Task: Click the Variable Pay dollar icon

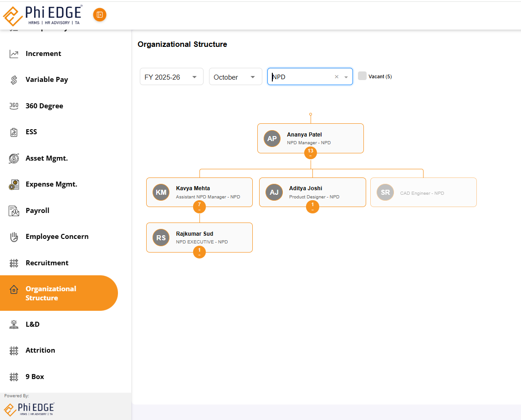Action: [x=14, y=80]
